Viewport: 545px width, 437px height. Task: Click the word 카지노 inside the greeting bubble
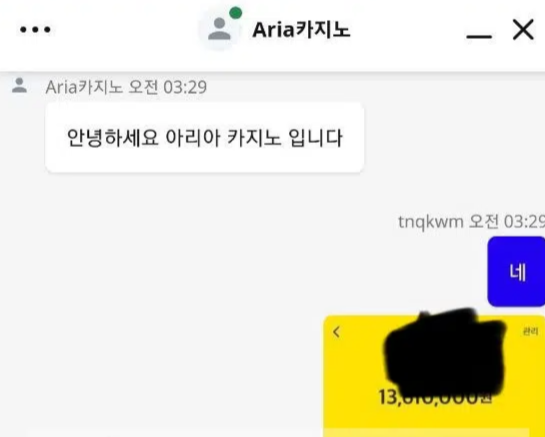coord(254,138)
